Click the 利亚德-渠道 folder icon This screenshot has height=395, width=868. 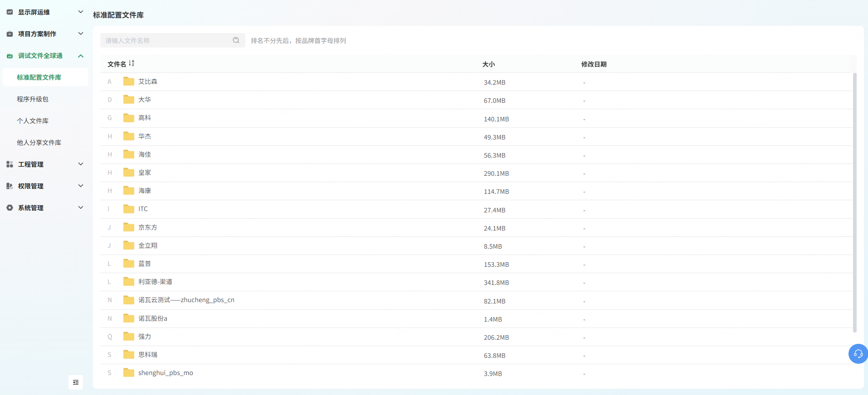[129, 282]
